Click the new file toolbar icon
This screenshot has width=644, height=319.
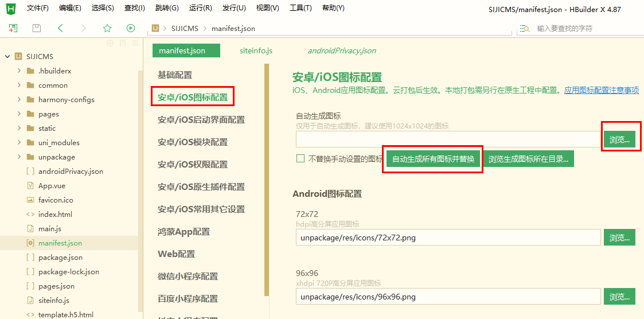[x=13, y=28]
